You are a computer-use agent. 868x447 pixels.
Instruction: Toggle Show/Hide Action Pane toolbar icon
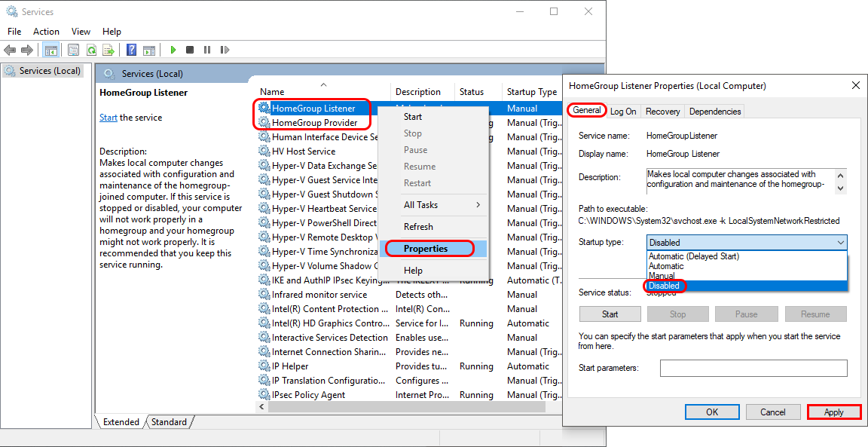tap(149, 50)
